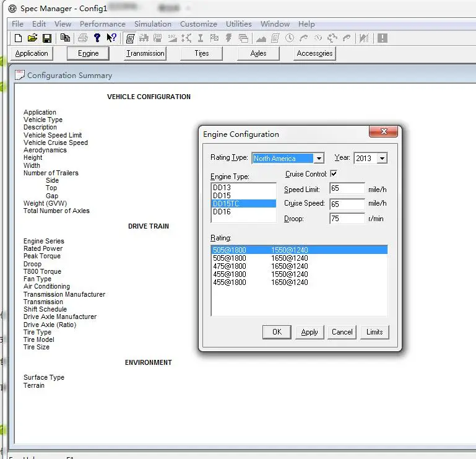Click the exclamation mark toolbar icon

click(383, 38)
